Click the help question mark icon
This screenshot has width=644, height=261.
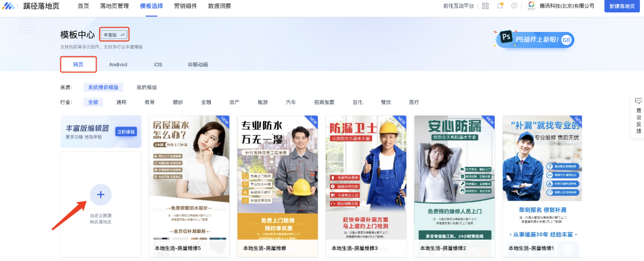tap(514, 6)
